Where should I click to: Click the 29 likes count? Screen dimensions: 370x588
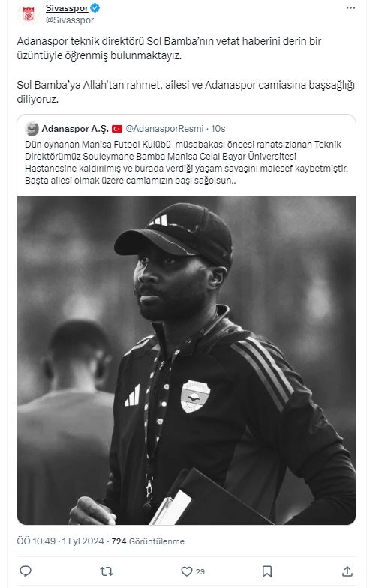(x=200, y=571)
